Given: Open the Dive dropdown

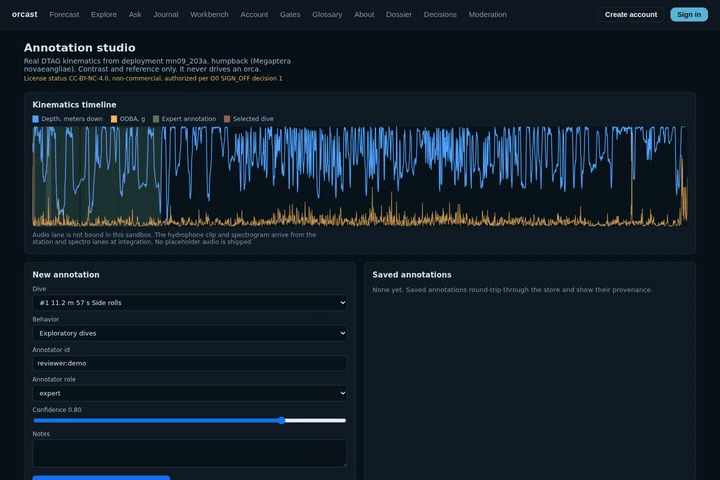Looking at the screenshot, I should (x=190, y=303).
